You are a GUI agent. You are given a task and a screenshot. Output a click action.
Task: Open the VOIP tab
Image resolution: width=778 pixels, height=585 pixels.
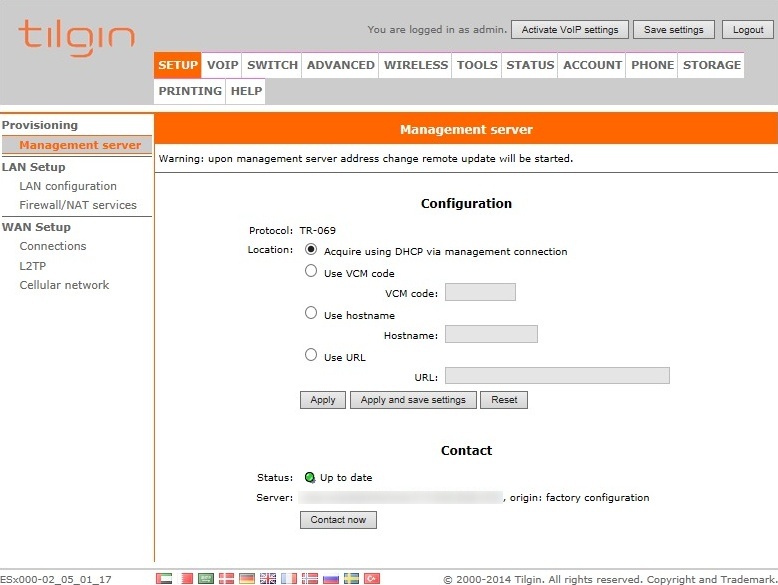222,65
